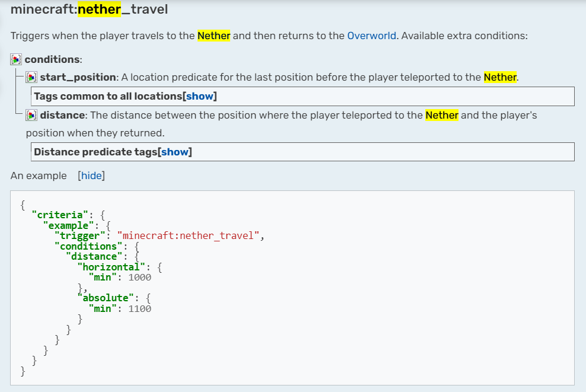
Task: Open the Overworld link
Action: pyautogui.click(x=371, y=36)
